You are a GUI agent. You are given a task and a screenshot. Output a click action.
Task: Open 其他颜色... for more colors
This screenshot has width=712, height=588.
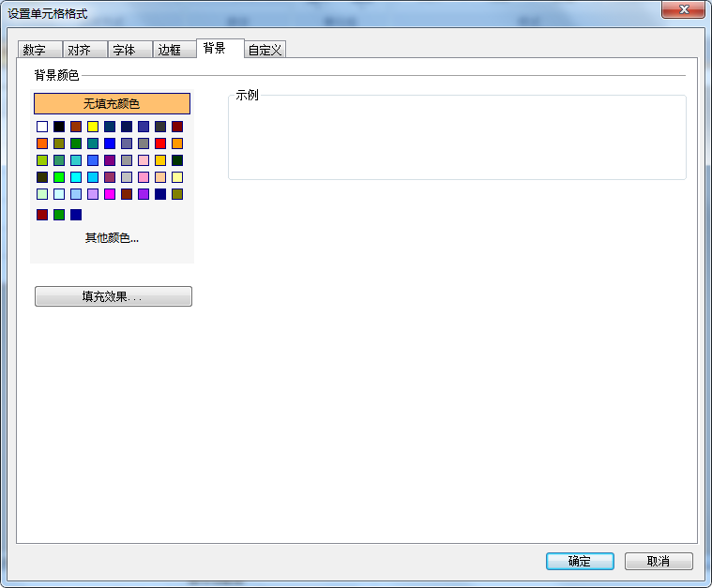point(112,238)
